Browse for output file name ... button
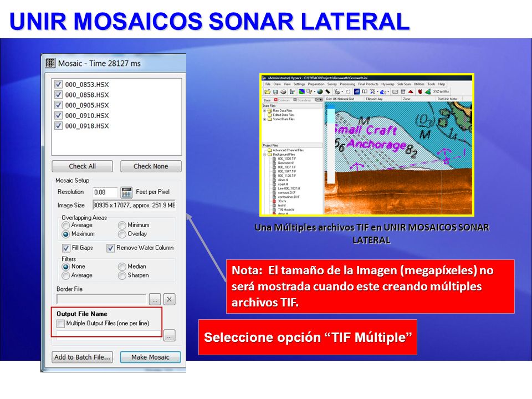The height and width of the screenshot is (399, 532). point(170,336)
